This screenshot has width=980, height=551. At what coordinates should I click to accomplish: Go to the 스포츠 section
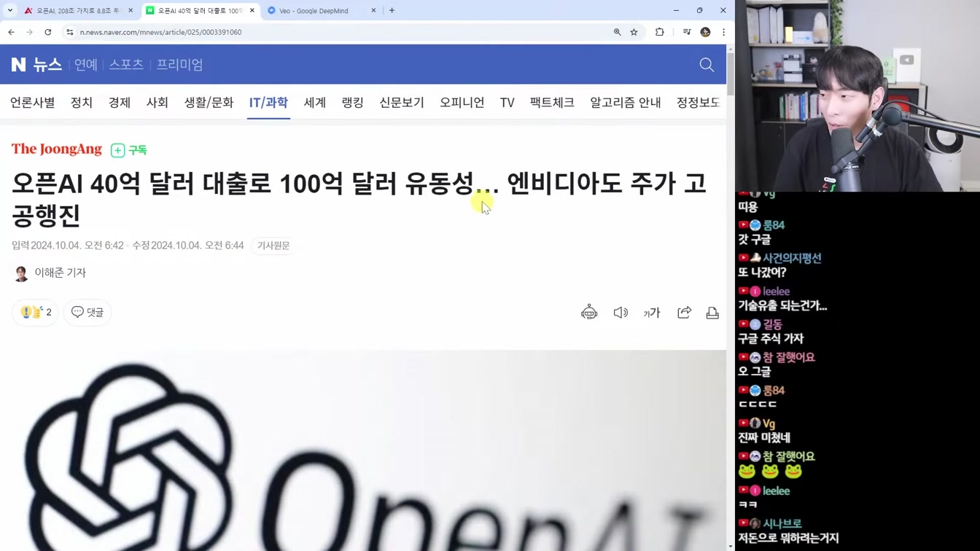click(126, 65)
